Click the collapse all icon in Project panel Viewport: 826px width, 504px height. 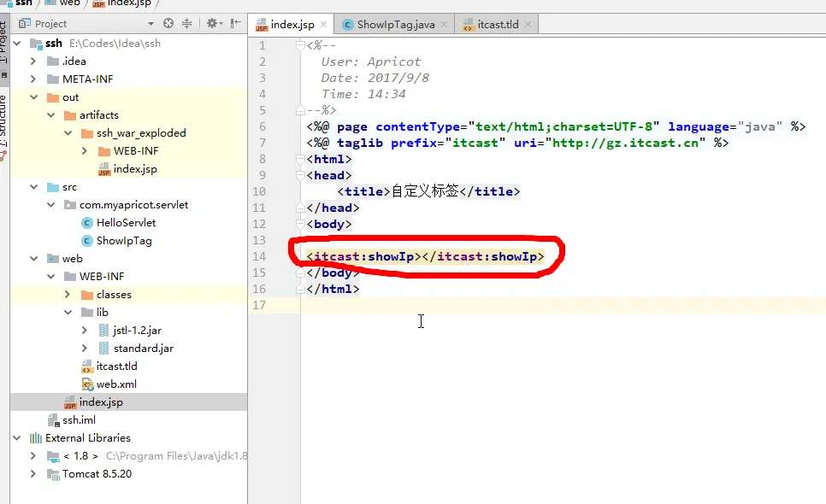pos(187,23)
